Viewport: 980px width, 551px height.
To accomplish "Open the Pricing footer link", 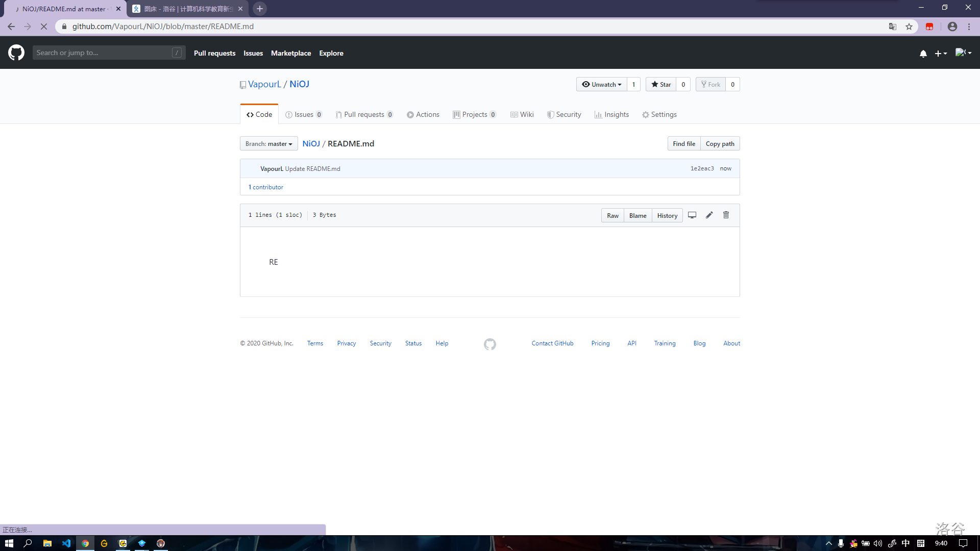I will pyautogui.click(x=600, y=343).
